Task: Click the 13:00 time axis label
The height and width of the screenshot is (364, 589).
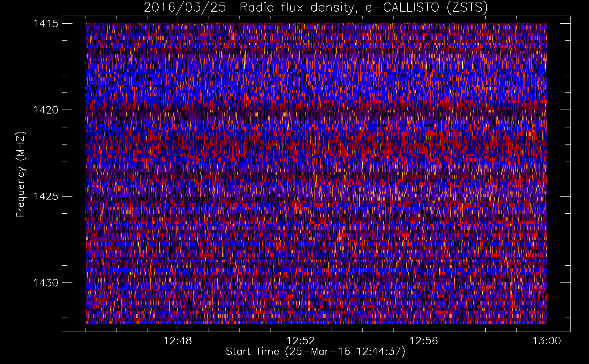Action: point(547,341)
